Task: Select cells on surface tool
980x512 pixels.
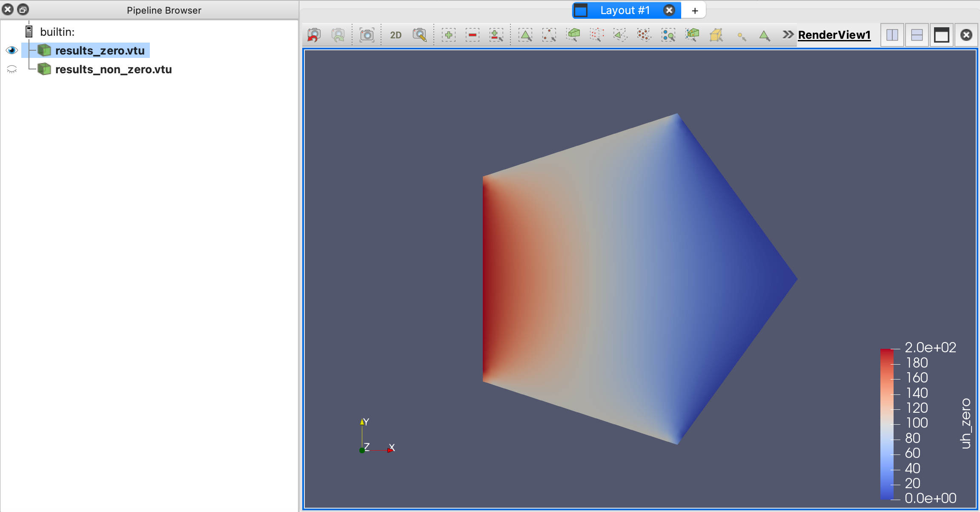Action: 525,35
